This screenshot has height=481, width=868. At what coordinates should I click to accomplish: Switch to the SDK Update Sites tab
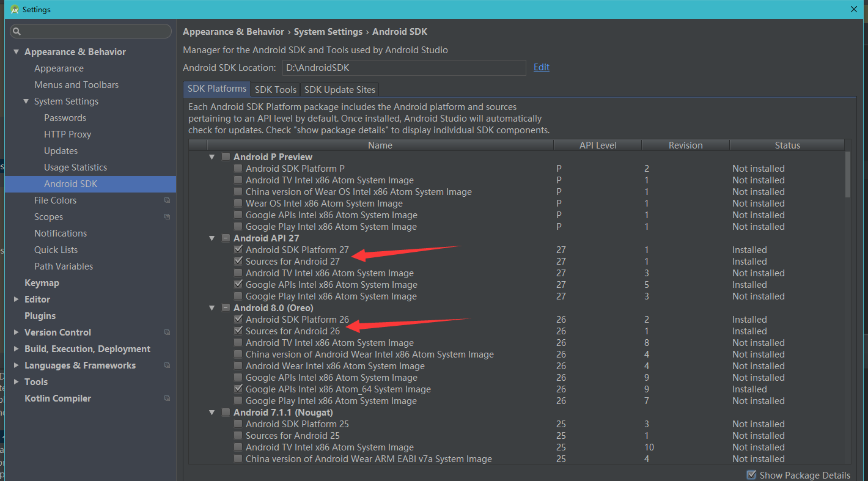point(340,89)
